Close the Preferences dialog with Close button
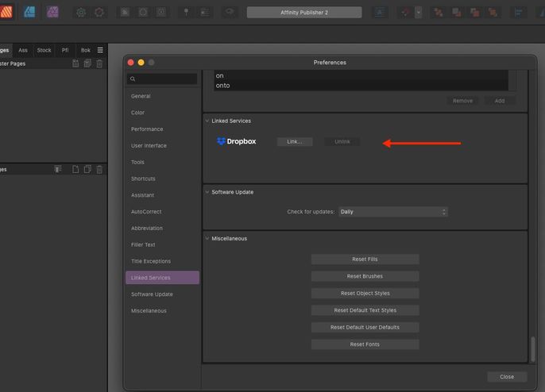The height and width of the screenshot is (392, 545). 507,377
